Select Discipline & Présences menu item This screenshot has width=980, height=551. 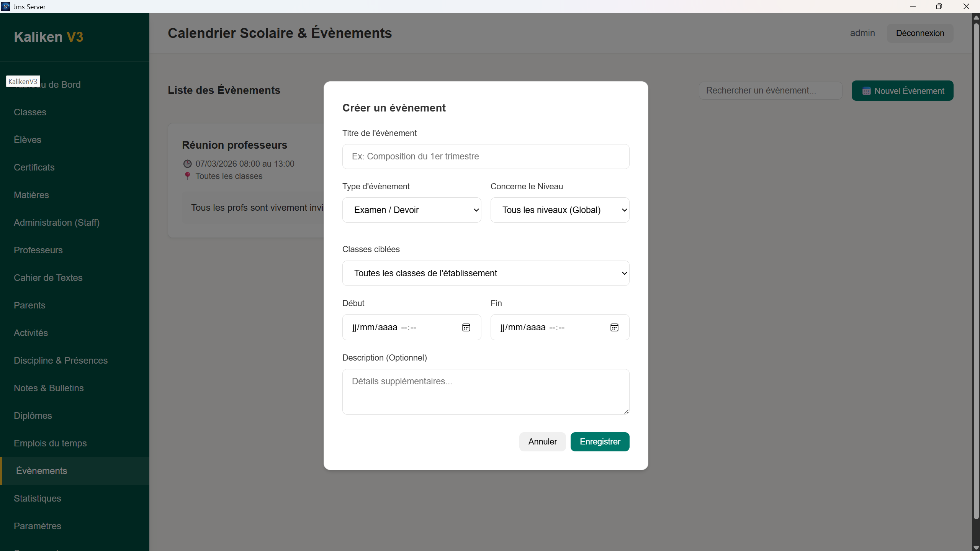pos(61,361)
